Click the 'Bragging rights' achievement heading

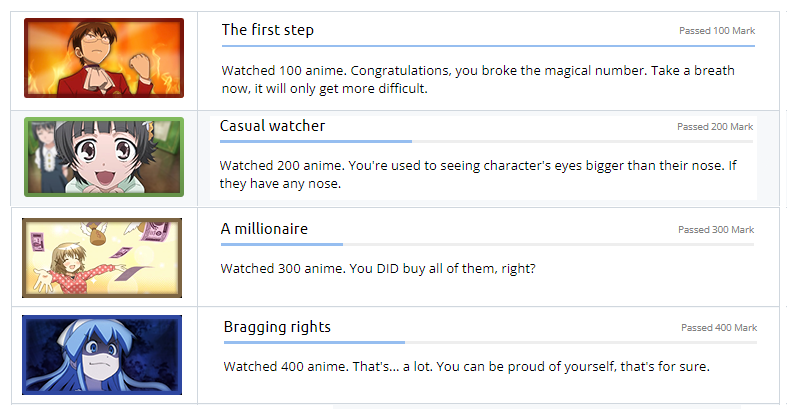coord(277,327)
